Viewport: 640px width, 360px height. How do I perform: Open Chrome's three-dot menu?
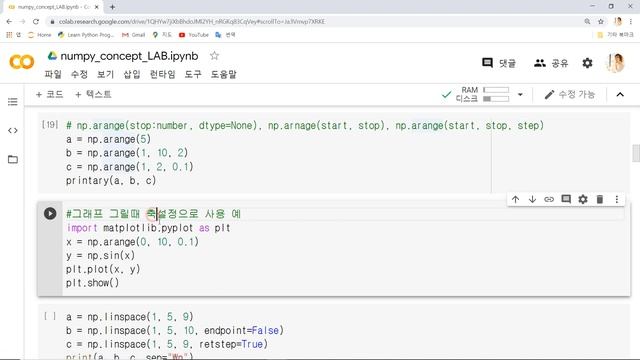631,22
